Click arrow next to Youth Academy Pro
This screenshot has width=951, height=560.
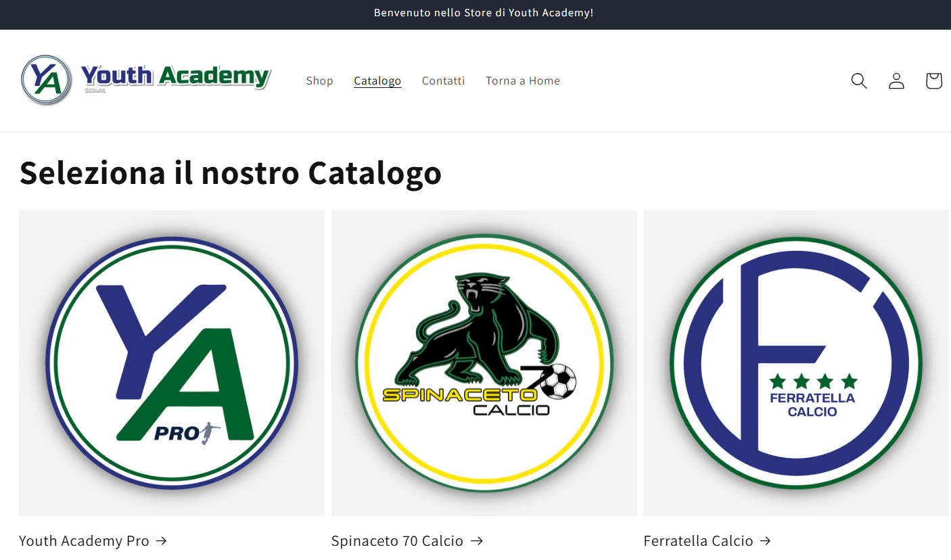pyautogui.click(x=161, y=540)
